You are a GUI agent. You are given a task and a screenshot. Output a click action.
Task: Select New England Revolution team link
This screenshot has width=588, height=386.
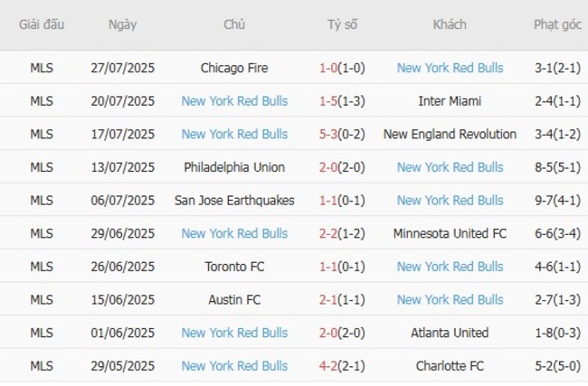tap(450, 134)
